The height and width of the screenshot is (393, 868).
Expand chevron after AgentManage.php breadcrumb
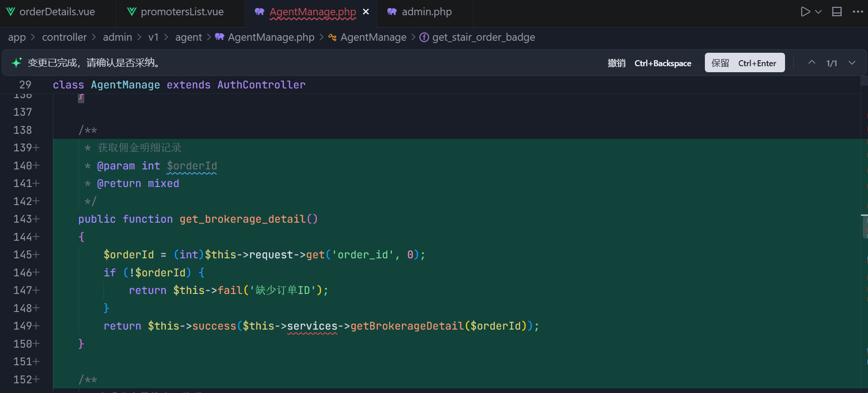tap(322, 37)
